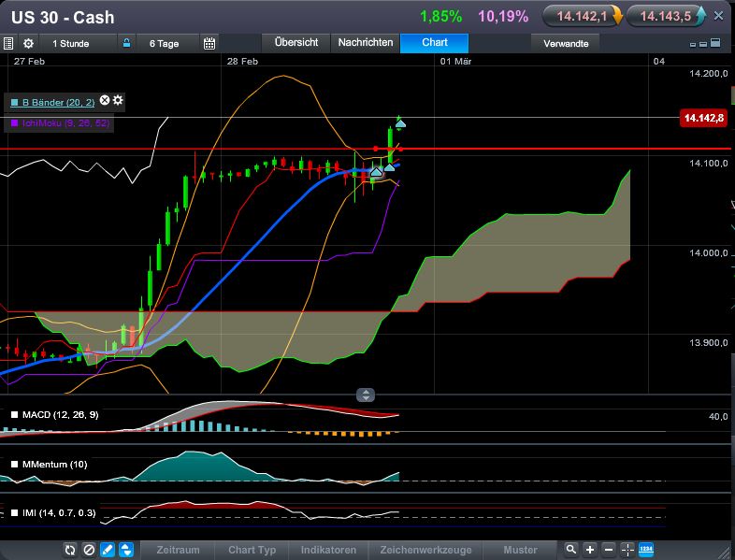Open the list panel icon beside settings
Screen dimensions: 735x560
coord(8,44)
